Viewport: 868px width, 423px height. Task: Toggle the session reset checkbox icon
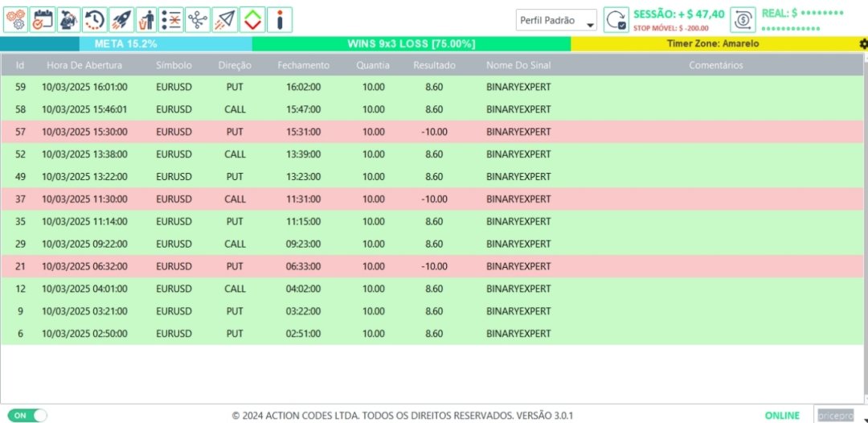(616, 20)
